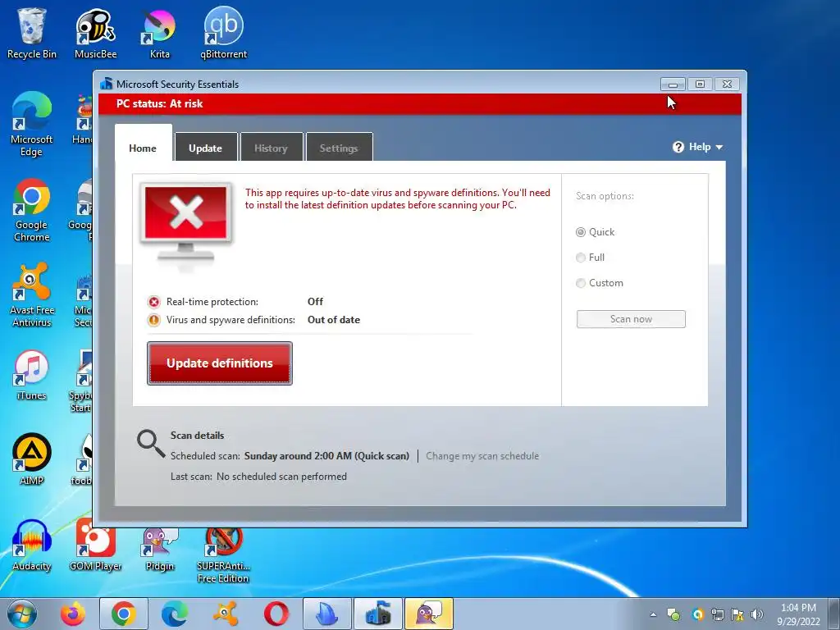Open the AIMP desktop shortcut

pos(32,459)
